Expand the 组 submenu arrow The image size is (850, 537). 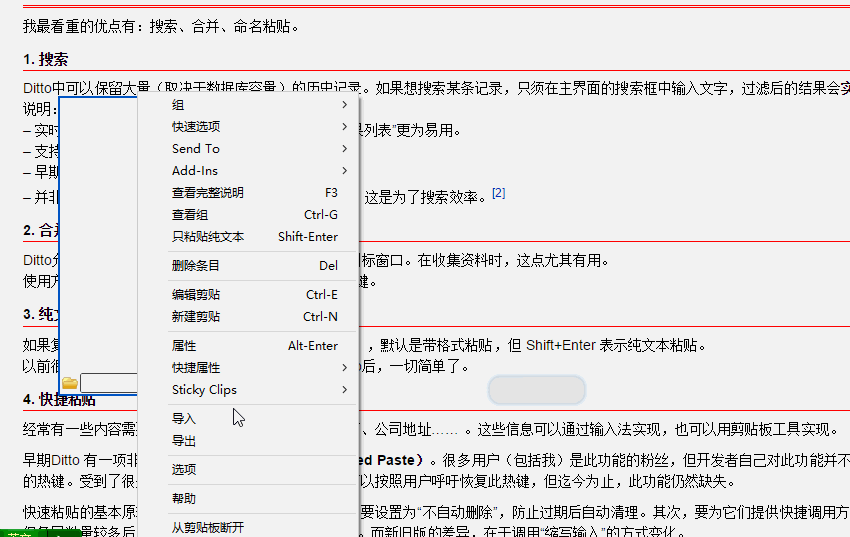tap(345, 105)
